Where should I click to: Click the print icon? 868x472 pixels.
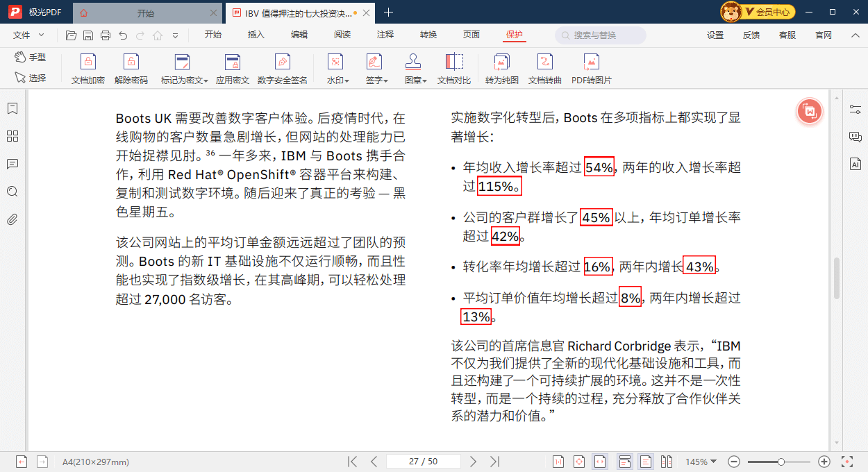106,35
